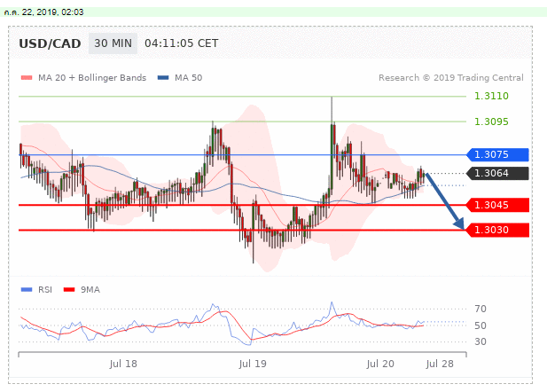The height and width of the screenshot is (392, 547).
Task: Click the RSI 70 level label
Action: (481, 309)
